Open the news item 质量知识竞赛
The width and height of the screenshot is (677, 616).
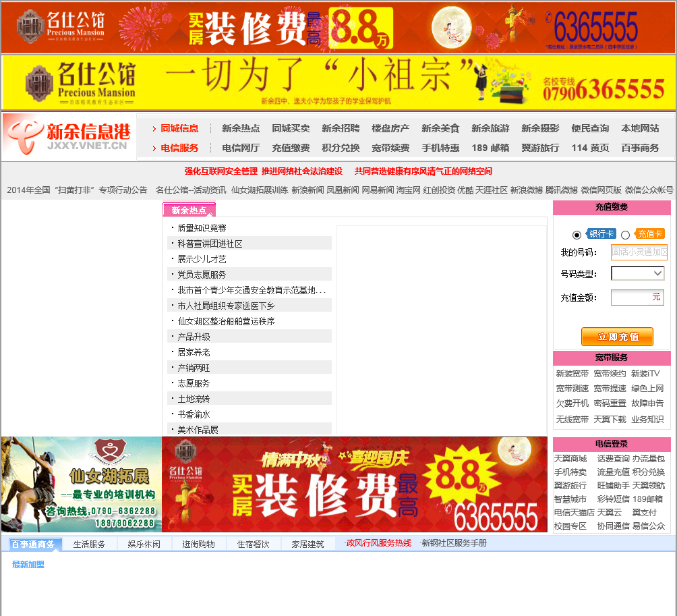coord(202,228)
